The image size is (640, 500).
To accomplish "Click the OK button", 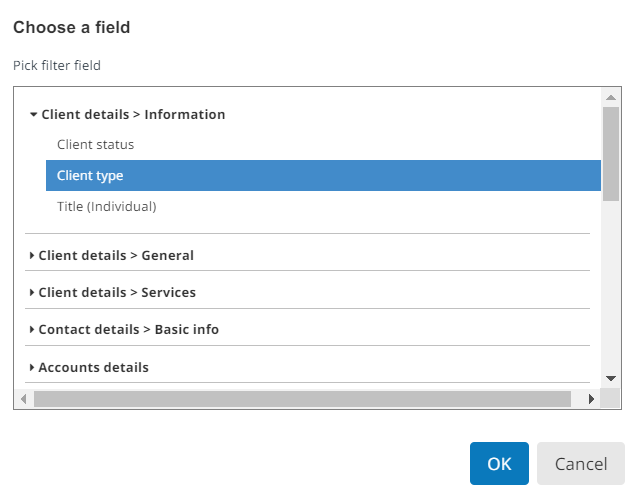I will [499, 464].
